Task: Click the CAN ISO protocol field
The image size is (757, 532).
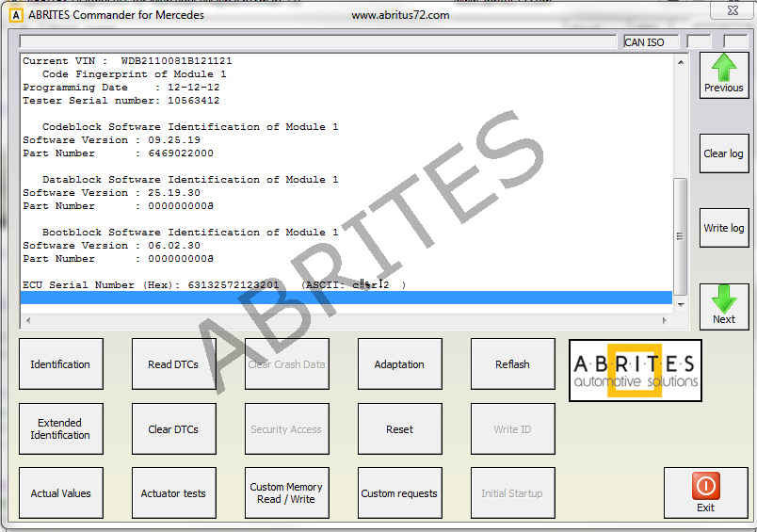Action: pyautogui.click(x=651, y=42)
